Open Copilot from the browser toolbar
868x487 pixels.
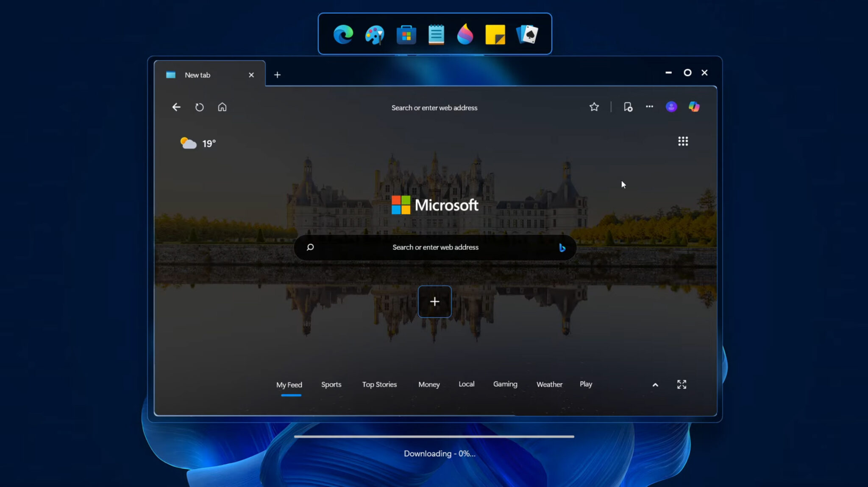(x=694, y=107)
